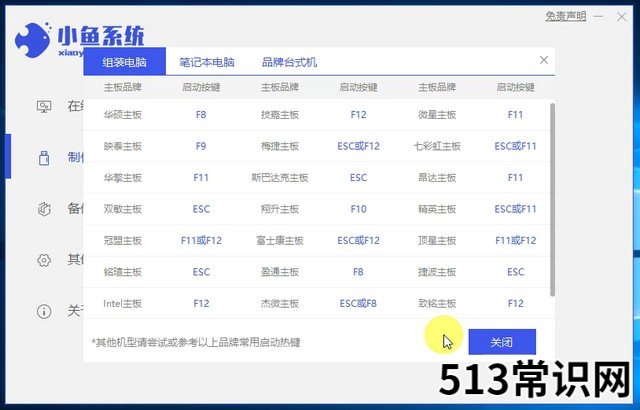Open the 免责声明 link

[566, 16]
